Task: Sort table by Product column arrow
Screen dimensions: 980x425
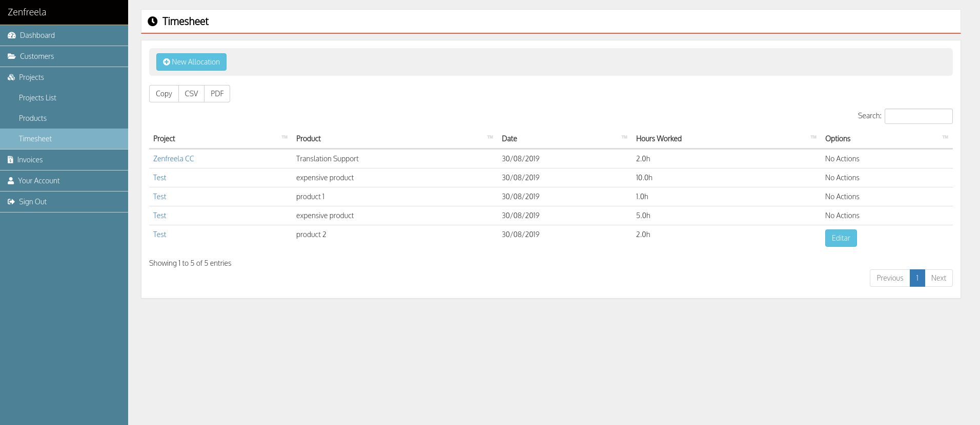Action: tap(490, 137)
